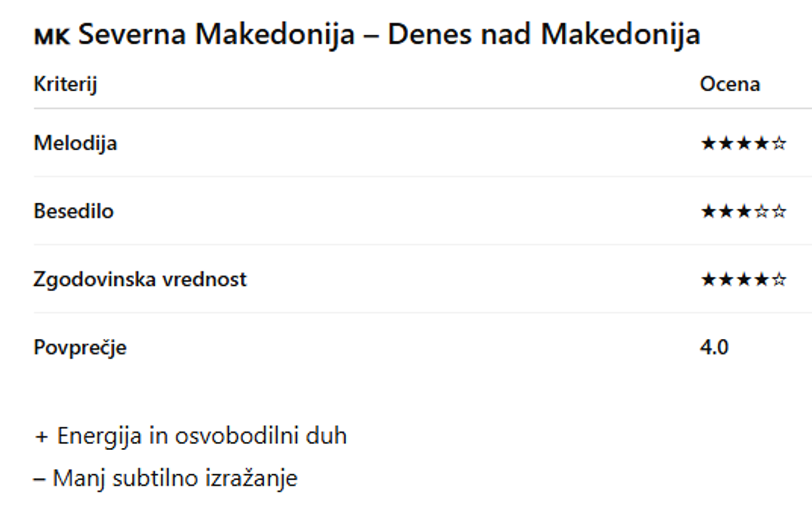Click the minus sign before Manj

point(39,478)
